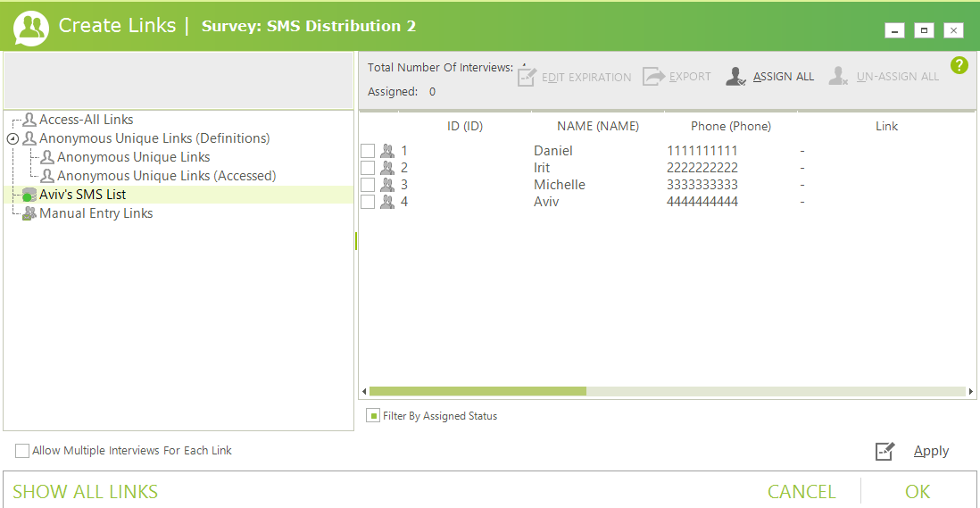Click the Export arrow icon

coord(654,77)
